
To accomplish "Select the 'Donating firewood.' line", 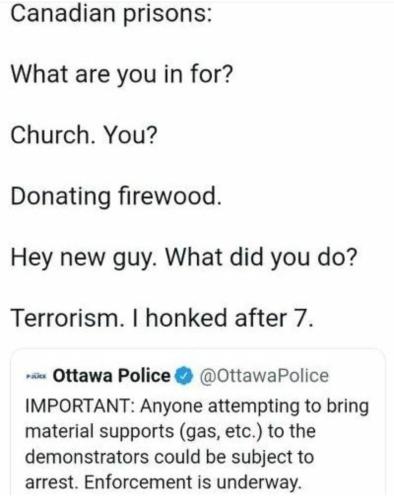I will tap(116, 196).
